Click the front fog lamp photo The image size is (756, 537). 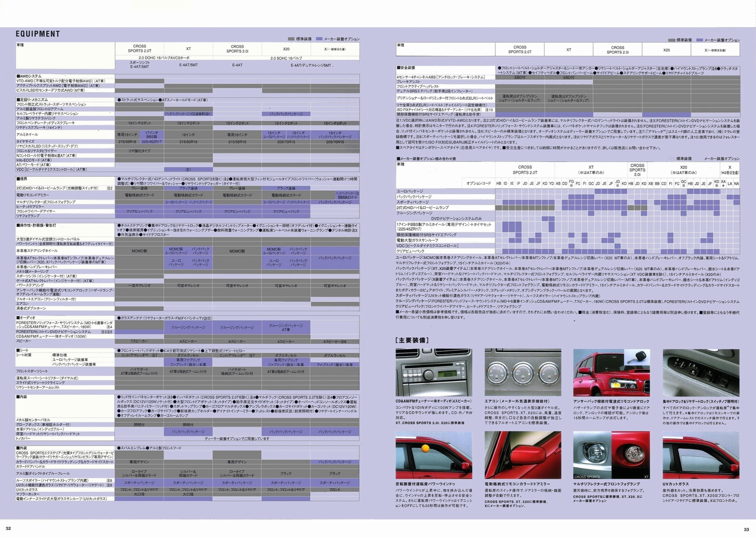point(611,455)
